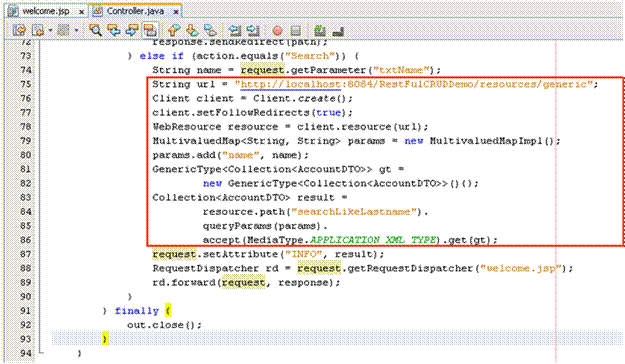
Task: Close the welcome.jsp tab
Action: [81, 12]
